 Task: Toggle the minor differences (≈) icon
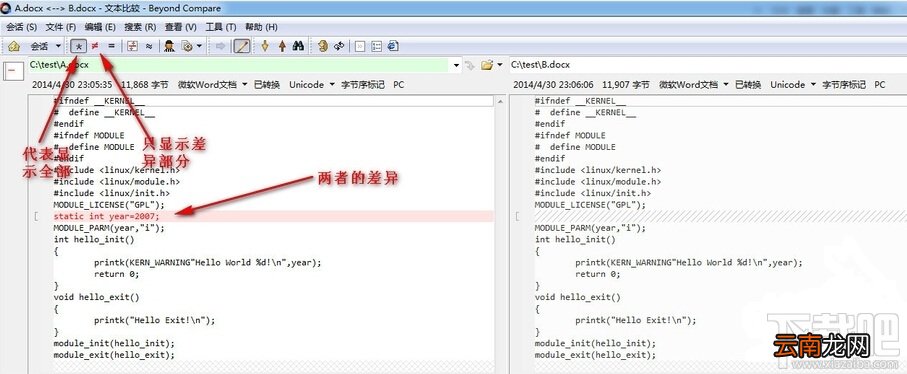coord(149,46)
